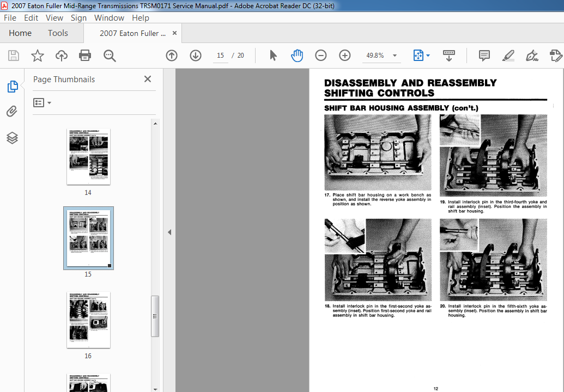
Task: Zoom in with plus button
Action: [344, 56]
